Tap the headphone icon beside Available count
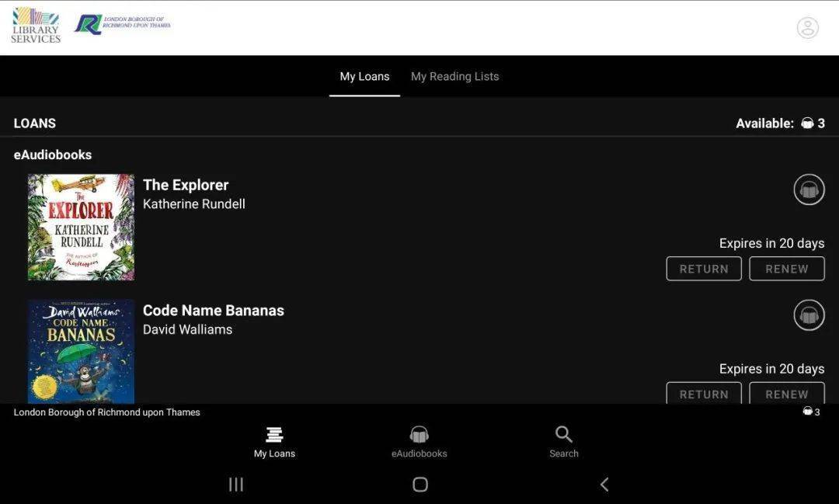Viewport: 839px width, 504px height. pyautogui.click(x=807, y=123)
